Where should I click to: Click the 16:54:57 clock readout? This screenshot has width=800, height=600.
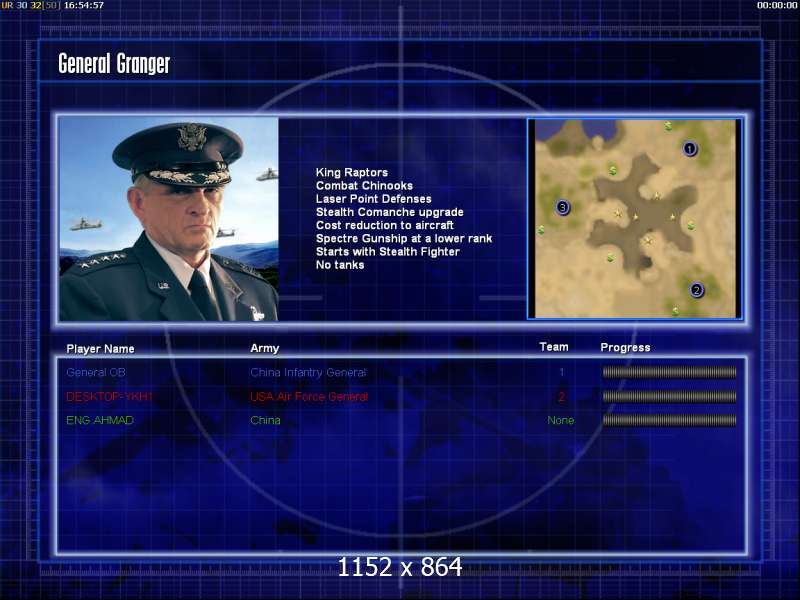coord(84,5)
